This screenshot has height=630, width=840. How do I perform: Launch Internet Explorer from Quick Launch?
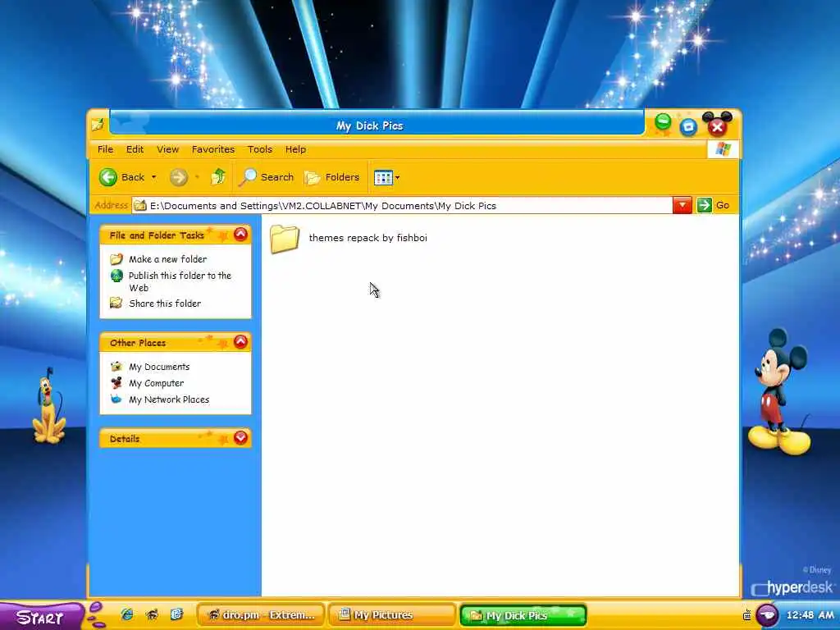point(127,614)
